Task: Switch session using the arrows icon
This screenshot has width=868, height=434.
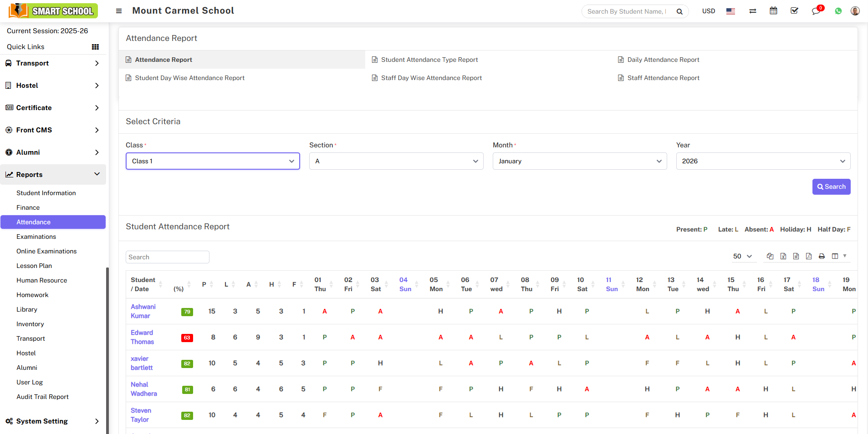Action: point(753,11)
